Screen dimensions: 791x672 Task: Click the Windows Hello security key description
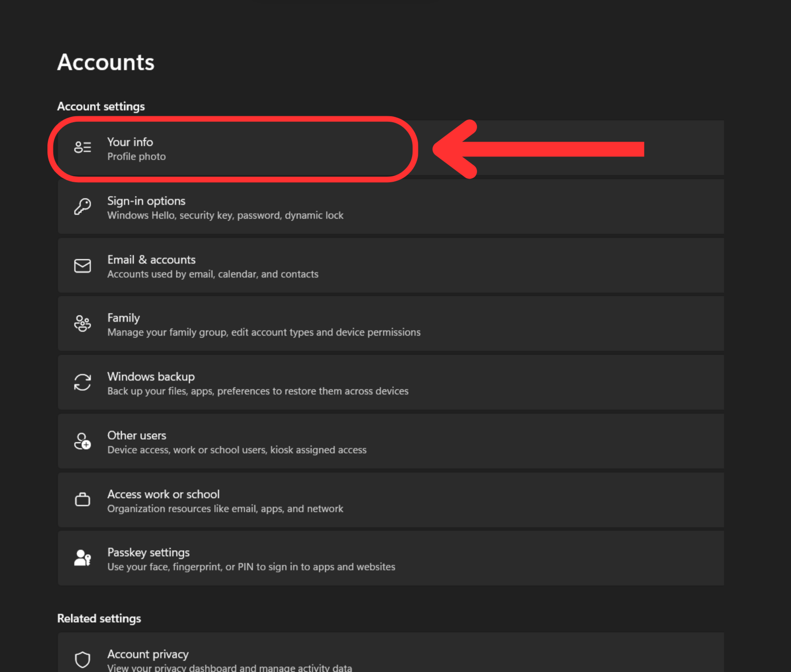coord(225,216)
